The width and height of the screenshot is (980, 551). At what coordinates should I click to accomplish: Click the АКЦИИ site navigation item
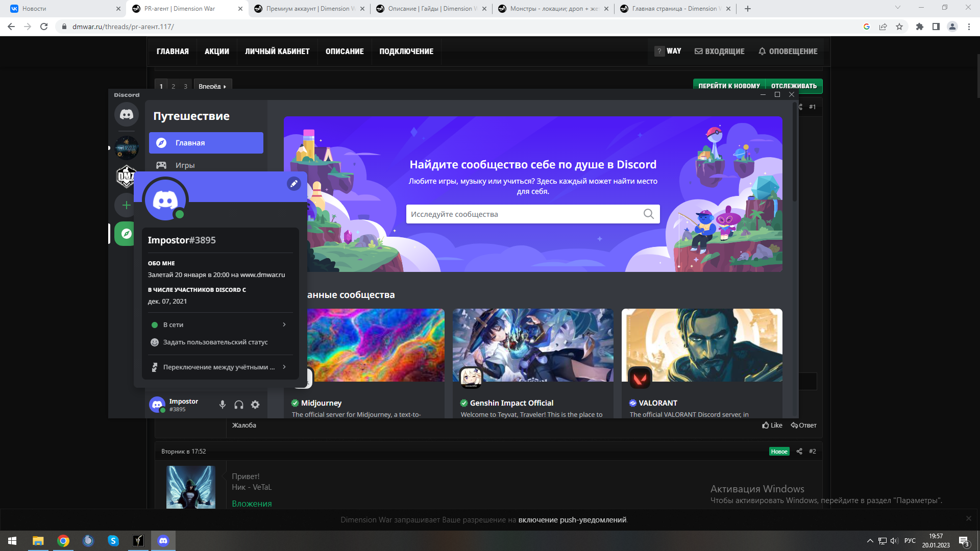(217, 52)
